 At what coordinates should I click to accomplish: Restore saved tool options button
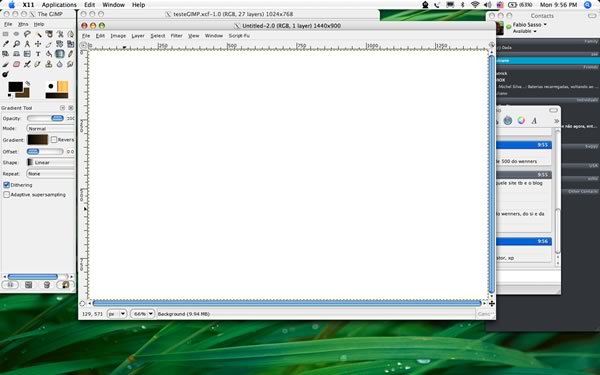[28, 285]
